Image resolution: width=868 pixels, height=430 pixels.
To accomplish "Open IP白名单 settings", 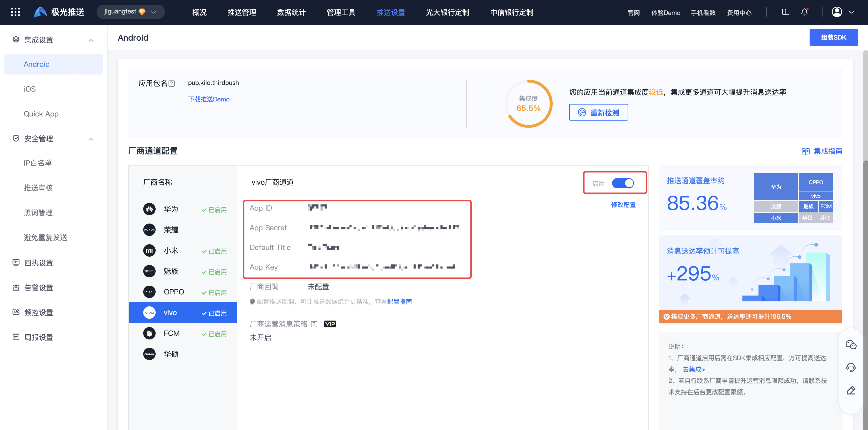I will (x=38, y=163).
